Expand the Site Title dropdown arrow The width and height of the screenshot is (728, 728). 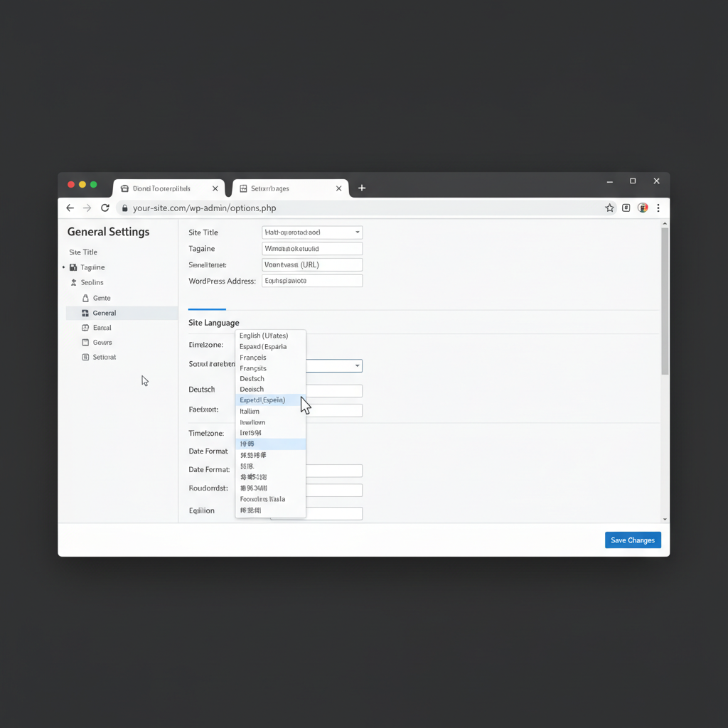357,232
